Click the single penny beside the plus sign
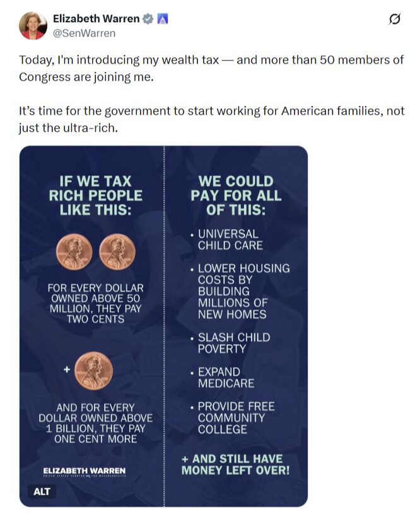Screen dimensions: 420x518 click(x=93, y=371)
